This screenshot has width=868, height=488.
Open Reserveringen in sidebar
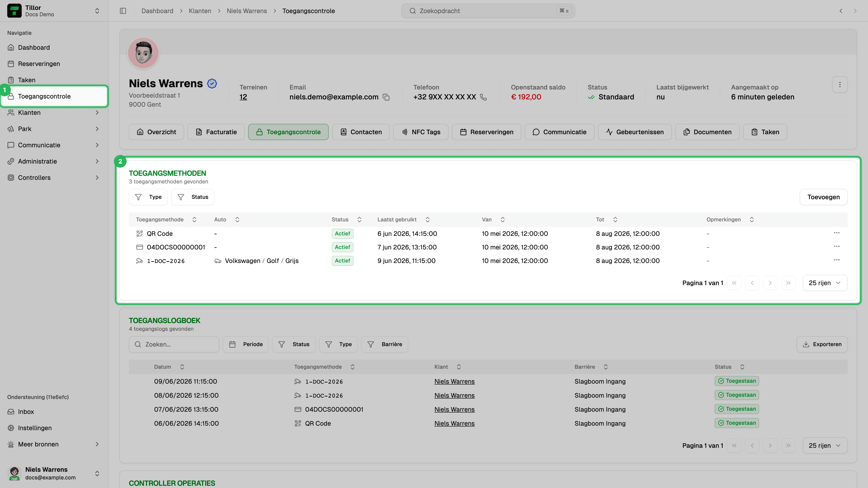[x=54, y=64]
